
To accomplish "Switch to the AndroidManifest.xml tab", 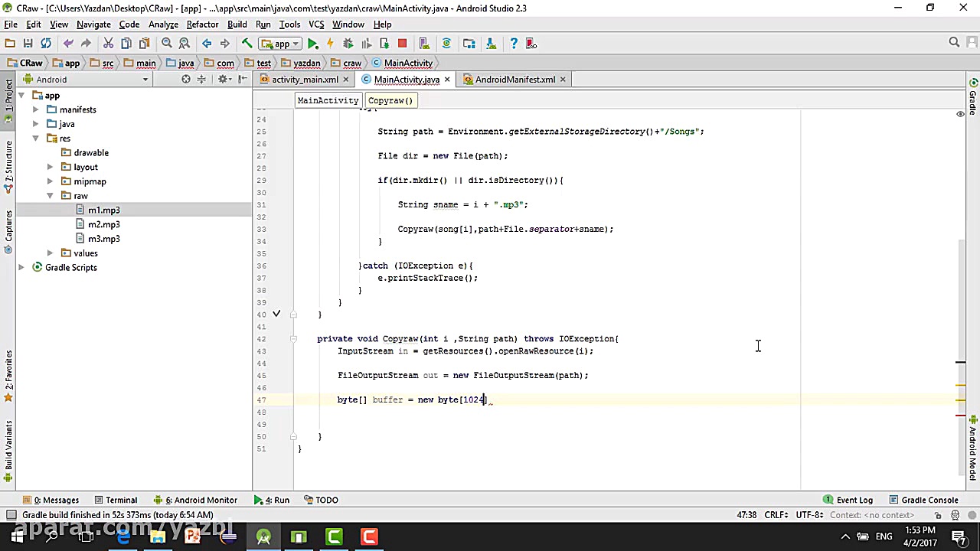I will click(x=514, y=80).
